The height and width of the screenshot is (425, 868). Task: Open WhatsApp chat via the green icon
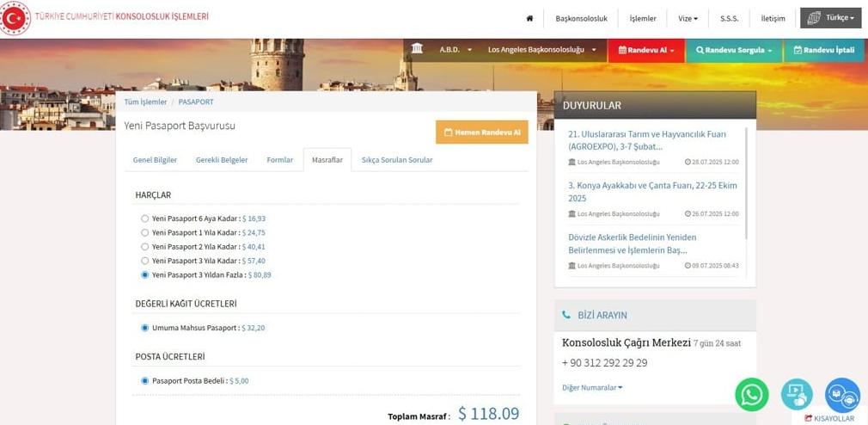(751, 394)
